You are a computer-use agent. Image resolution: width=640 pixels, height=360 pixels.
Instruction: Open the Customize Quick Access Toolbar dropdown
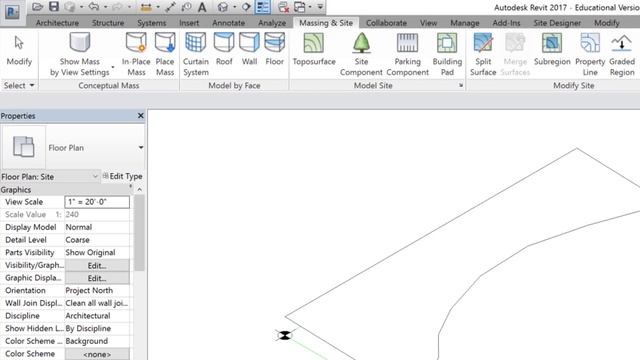(320, 7)
